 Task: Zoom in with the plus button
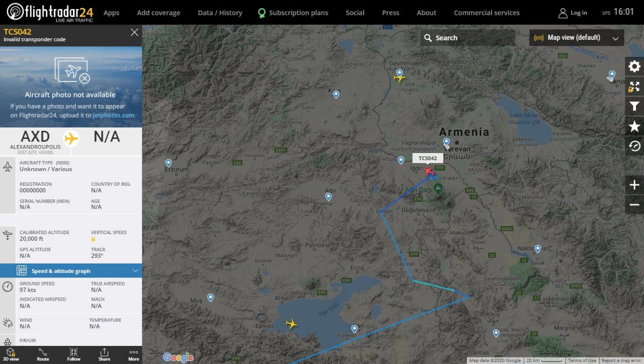pyautogui.click(x=634, y=185)
